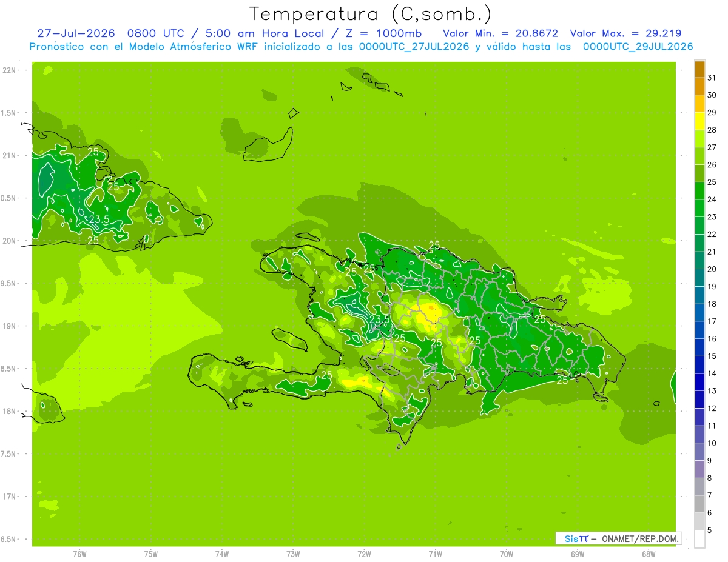The width and height of the screenshot is (728, 562).
Task: Click the 74W longitude label
Action: pos(222,554)
